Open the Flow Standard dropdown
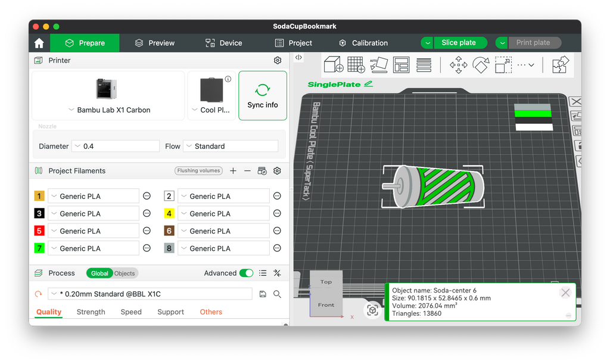Screen dimensions: 610x364 pos(231,146)
